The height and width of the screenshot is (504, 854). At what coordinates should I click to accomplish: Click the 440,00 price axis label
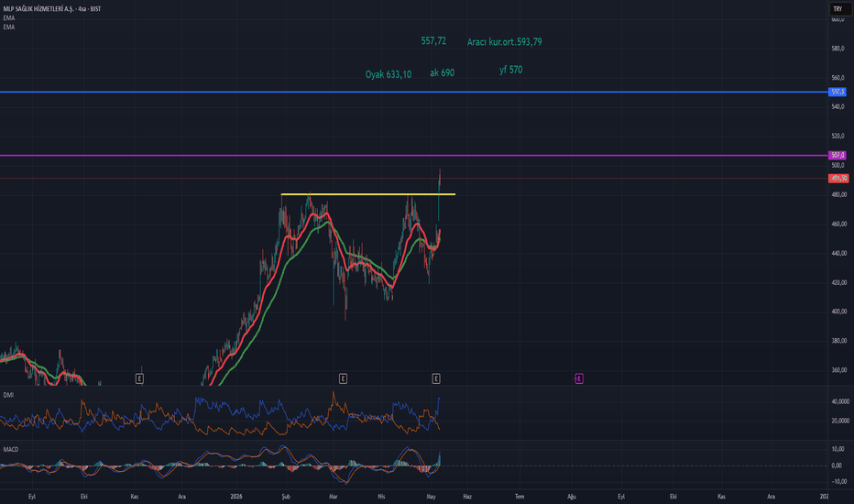coord(838,253)
